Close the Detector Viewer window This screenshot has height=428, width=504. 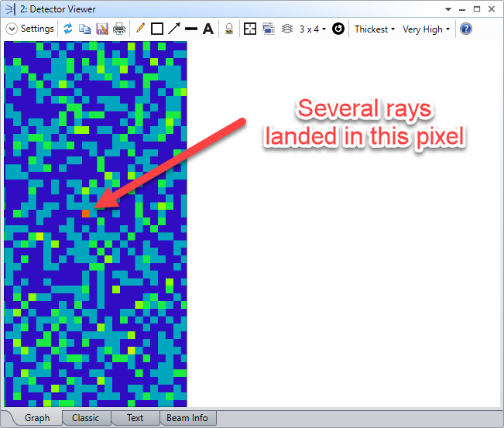click(492, 9)
